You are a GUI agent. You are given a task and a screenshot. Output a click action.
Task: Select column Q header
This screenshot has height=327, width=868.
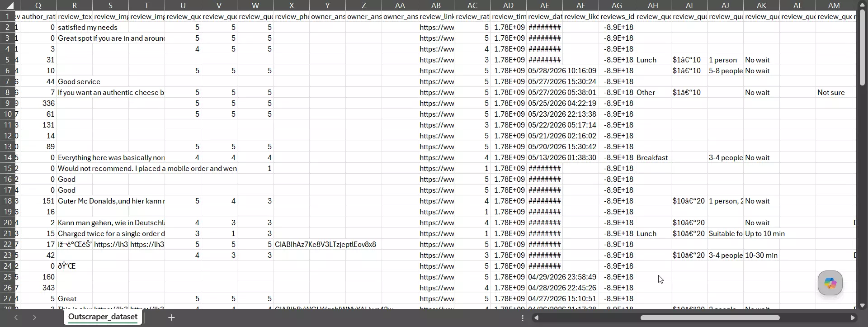tap(38, 5)
